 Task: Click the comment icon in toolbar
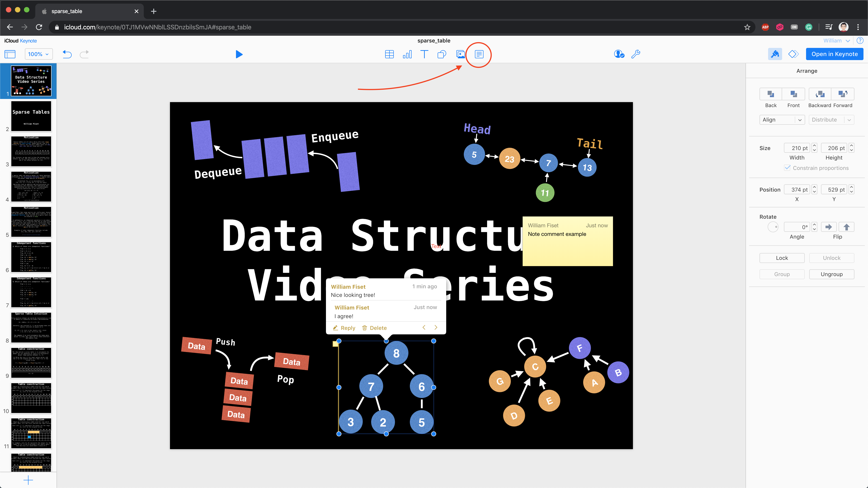click(x=479, y=54)
